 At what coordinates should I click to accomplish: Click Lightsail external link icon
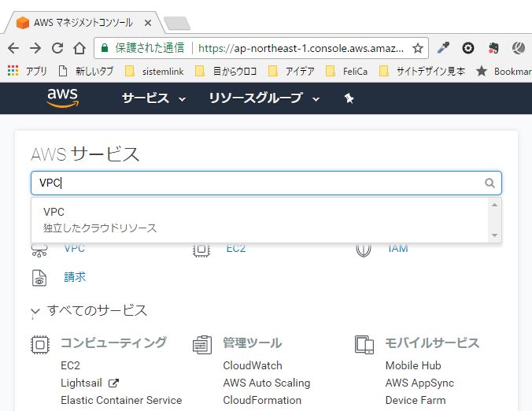coord(113,383)
